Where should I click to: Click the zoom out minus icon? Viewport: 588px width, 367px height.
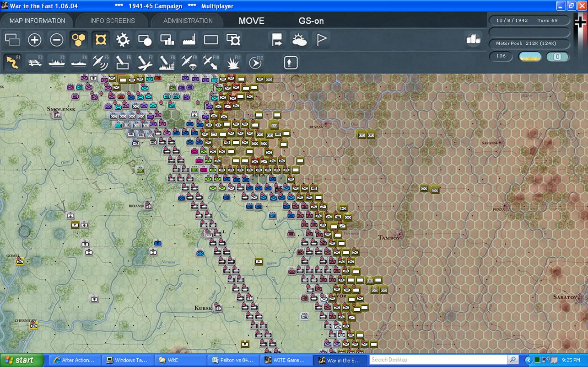(x=57, y=40)
